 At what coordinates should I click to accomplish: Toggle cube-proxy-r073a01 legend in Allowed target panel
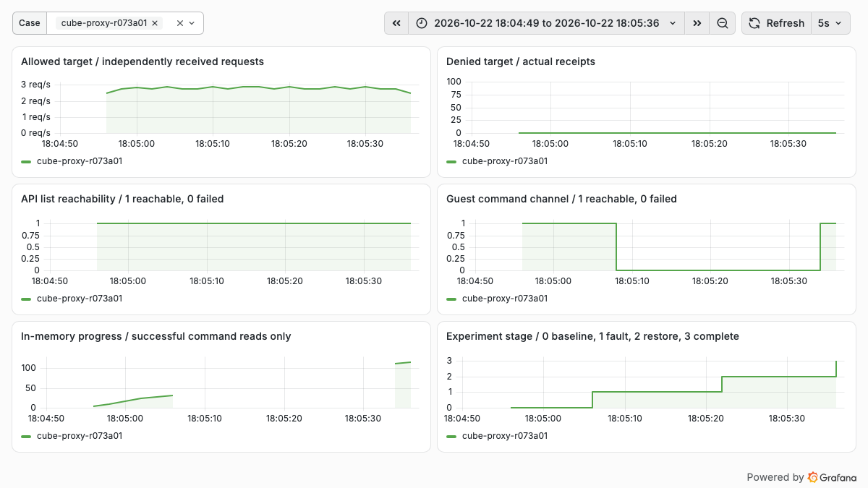80,161
